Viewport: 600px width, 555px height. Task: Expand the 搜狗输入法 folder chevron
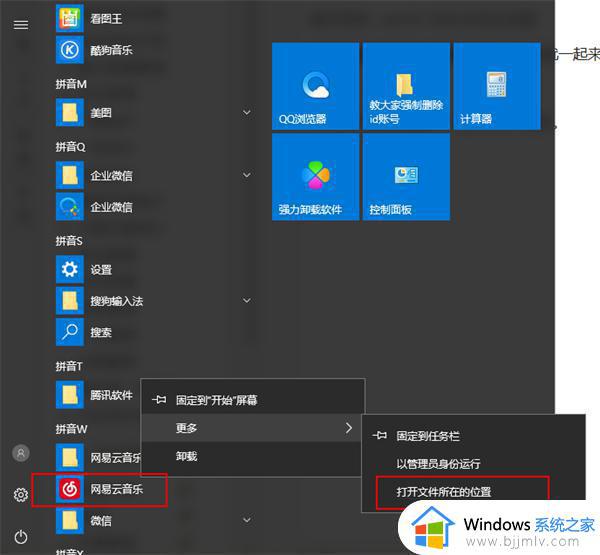[247, 301]
